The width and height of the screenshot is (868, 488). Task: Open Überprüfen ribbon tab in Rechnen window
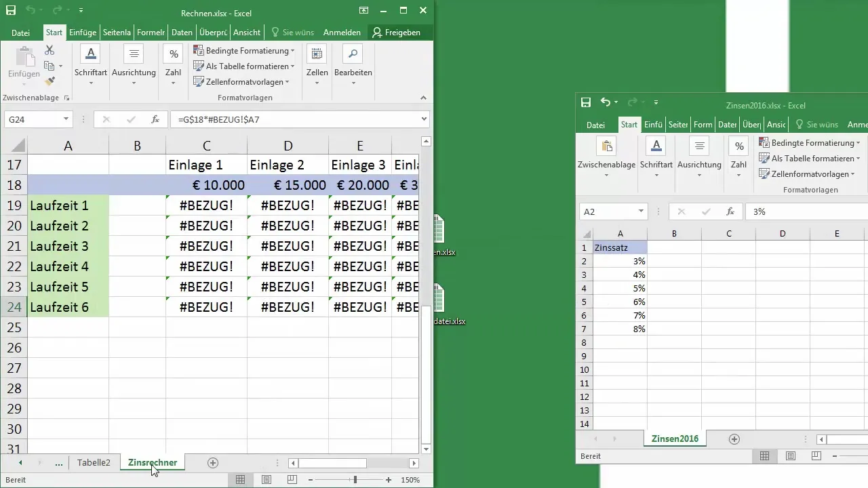(213, 33)
